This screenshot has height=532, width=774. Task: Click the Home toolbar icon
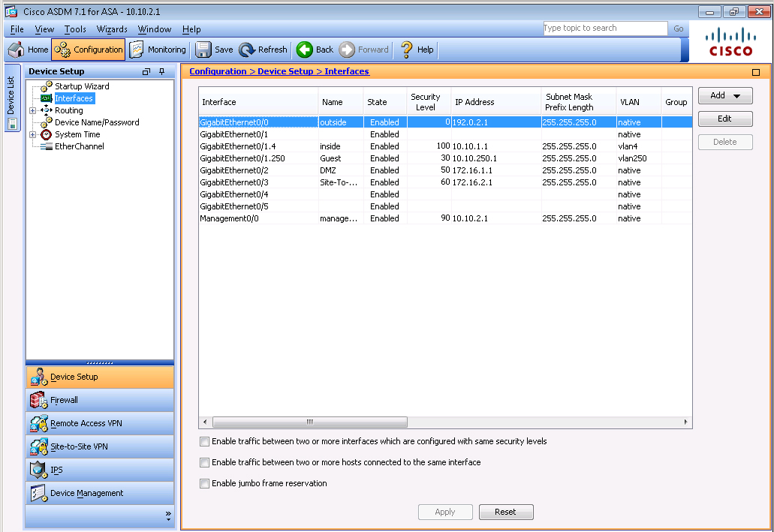click(17, 50)
